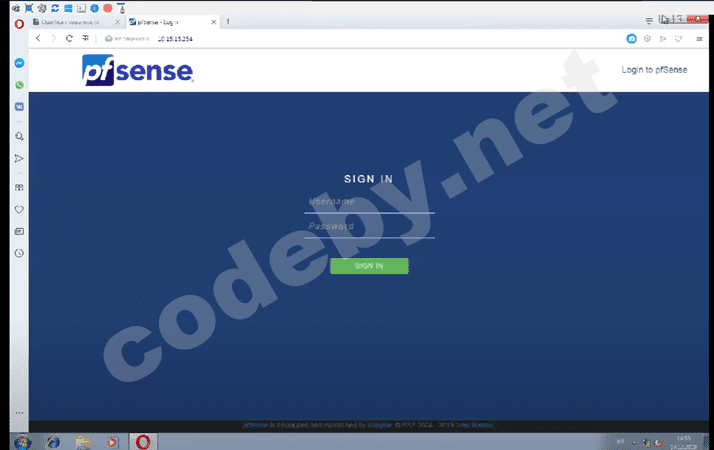The height and width of the screenshot is (450, 714).
Task: Click the Password input field
Action: point(369,227)
